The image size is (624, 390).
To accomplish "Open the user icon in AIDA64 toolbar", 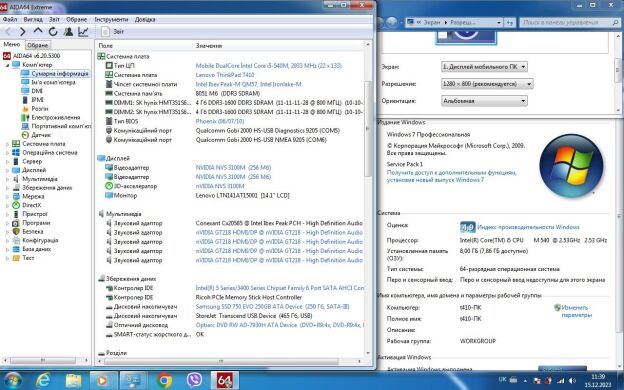I will [x=68, y=31].
